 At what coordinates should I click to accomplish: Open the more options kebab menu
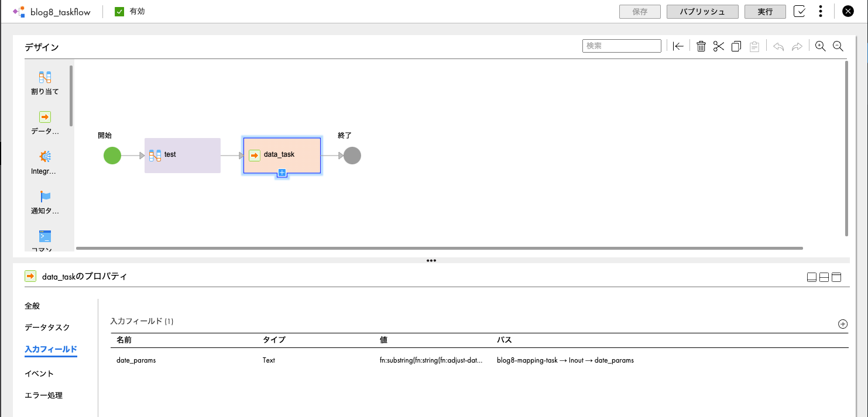820,11
